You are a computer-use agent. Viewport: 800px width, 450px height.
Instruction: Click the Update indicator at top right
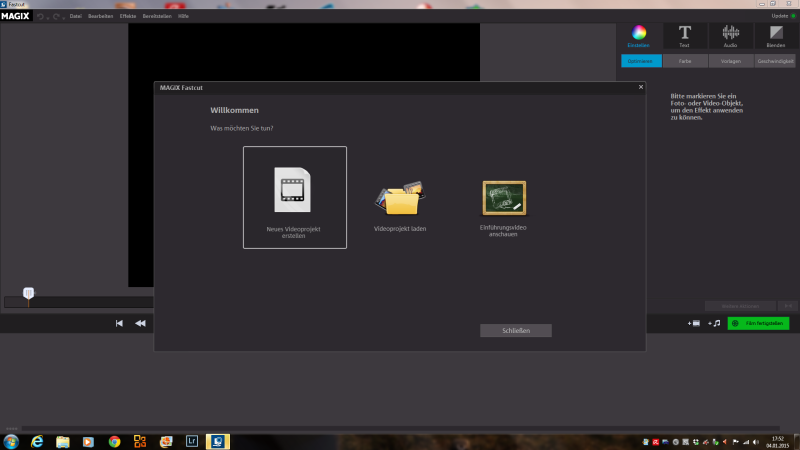coord(783,16)
